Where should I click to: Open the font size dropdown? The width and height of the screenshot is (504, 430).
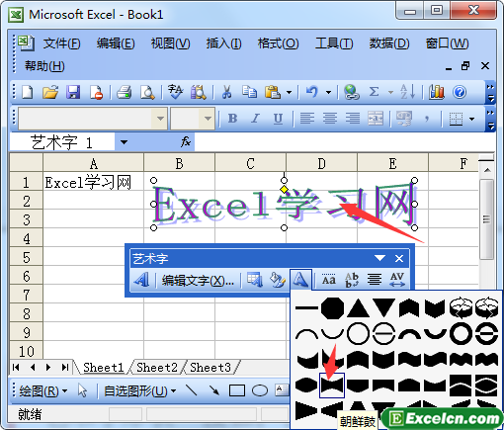click(x=208, y=119)
